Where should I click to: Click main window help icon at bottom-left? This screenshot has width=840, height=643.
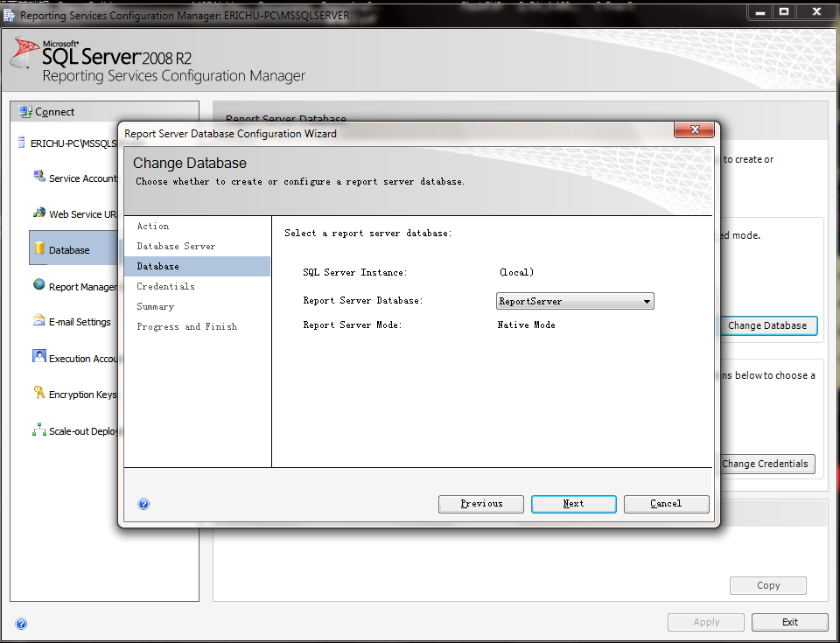21,623
